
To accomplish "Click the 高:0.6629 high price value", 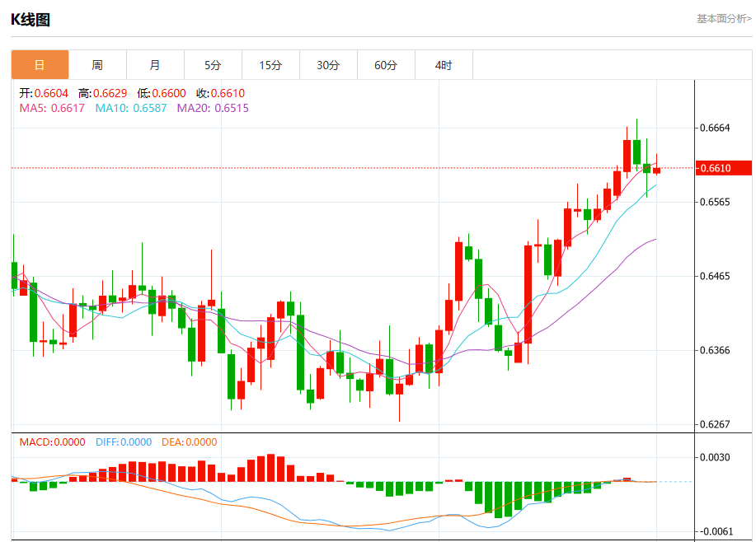I will click(103, 93).
